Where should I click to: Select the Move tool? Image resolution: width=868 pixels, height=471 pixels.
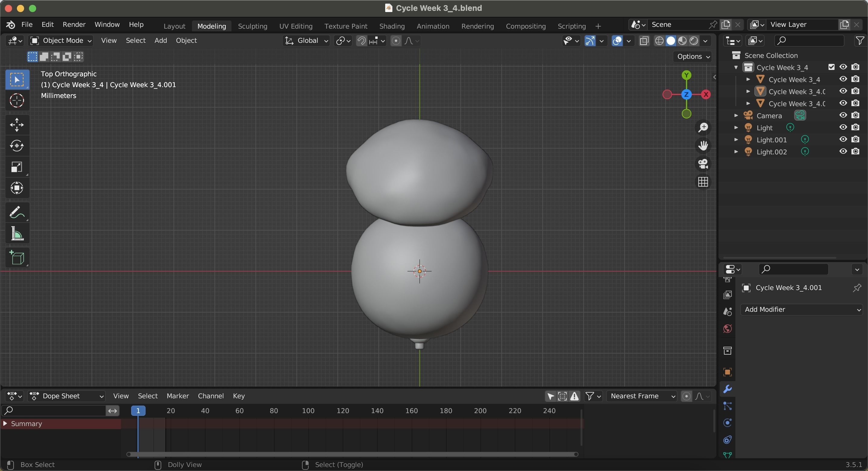click(x=17, y=125)
